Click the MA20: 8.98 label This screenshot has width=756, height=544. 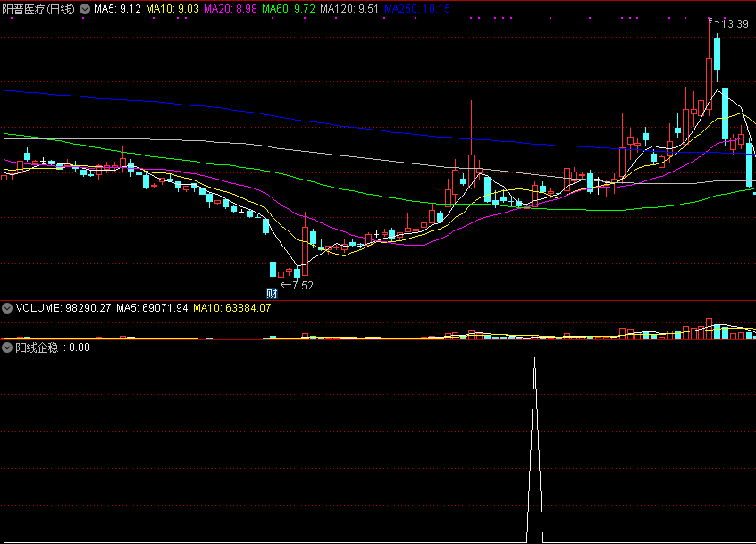coord(231,9)
